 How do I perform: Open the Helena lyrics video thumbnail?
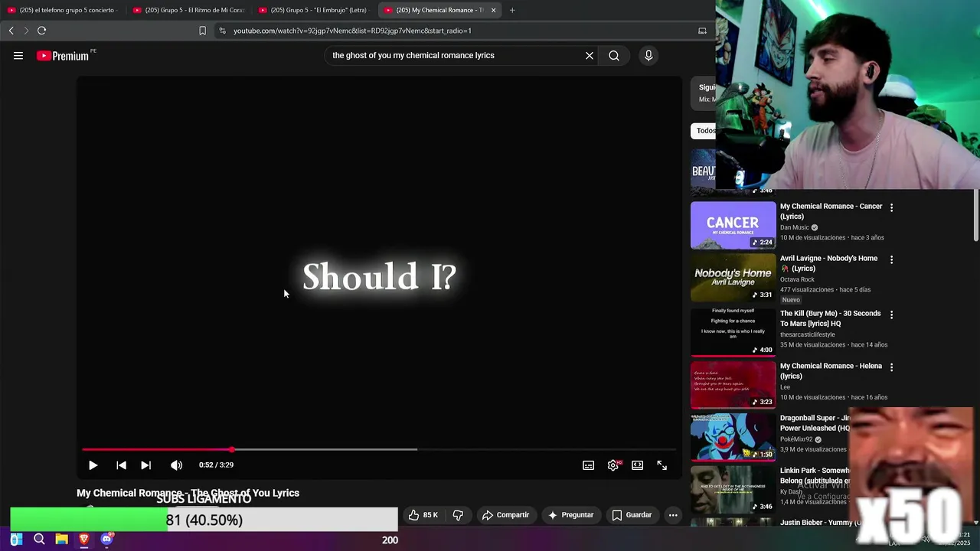[733, 385]
